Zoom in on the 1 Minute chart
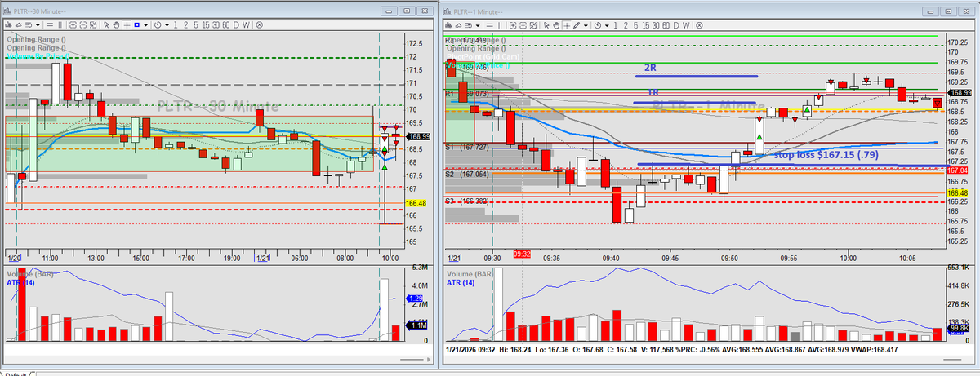This screenshot has height=376, width=980. pos(513,25)
